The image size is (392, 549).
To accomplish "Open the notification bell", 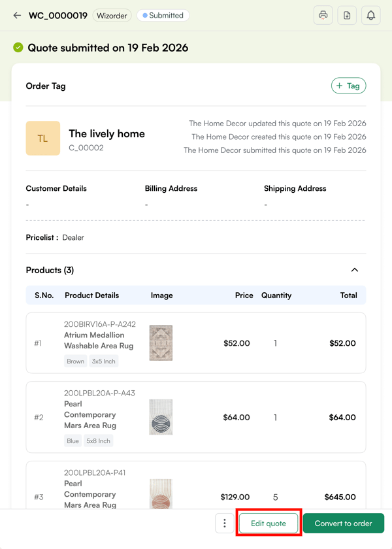I will [370, 15].
